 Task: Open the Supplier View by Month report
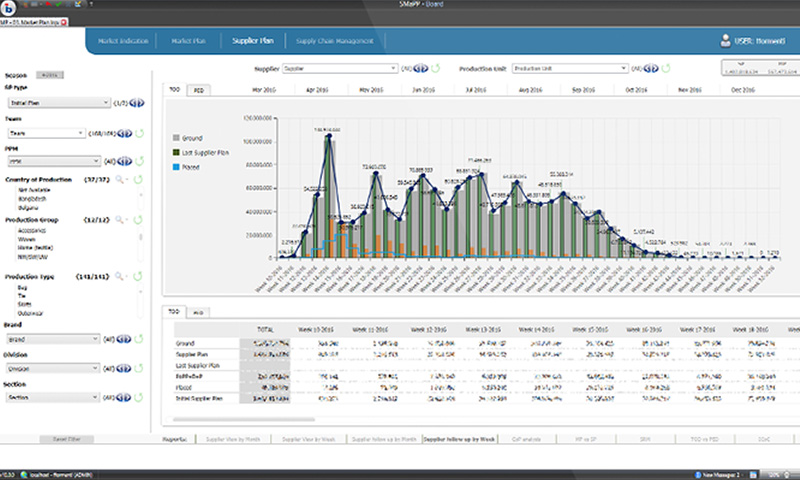[x=233, y=439]
